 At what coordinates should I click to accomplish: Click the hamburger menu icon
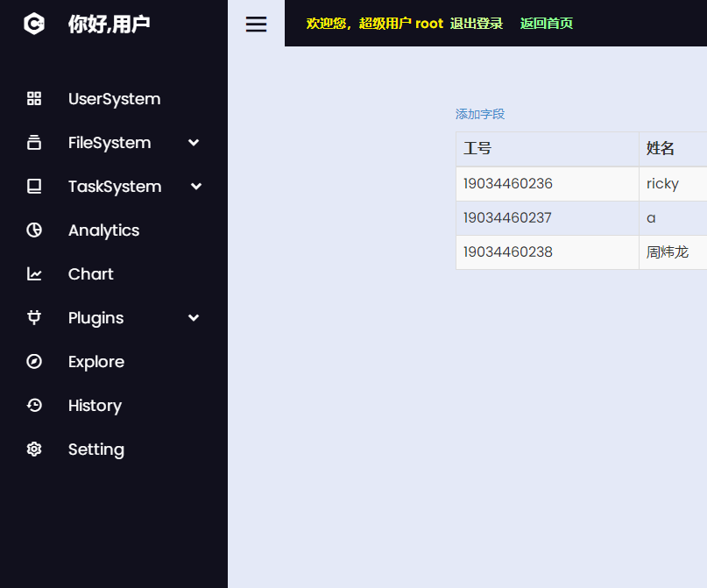[256, 24]
